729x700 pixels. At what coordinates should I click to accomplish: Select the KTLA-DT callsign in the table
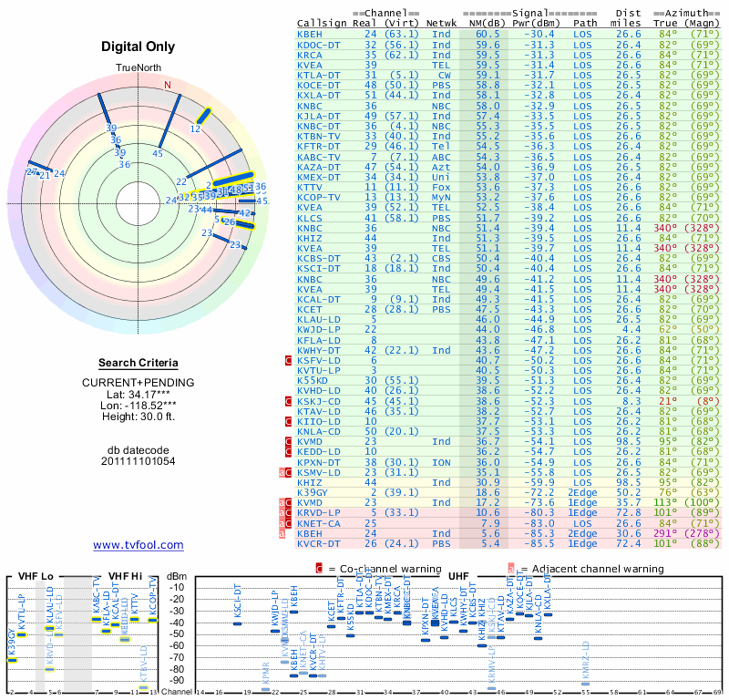pyautogui.click(x=319, y=76)
